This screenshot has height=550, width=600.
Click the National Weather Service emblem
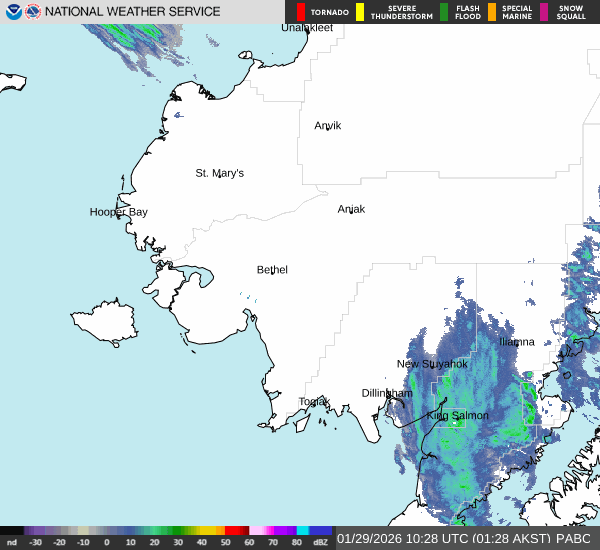click(34, 12)
